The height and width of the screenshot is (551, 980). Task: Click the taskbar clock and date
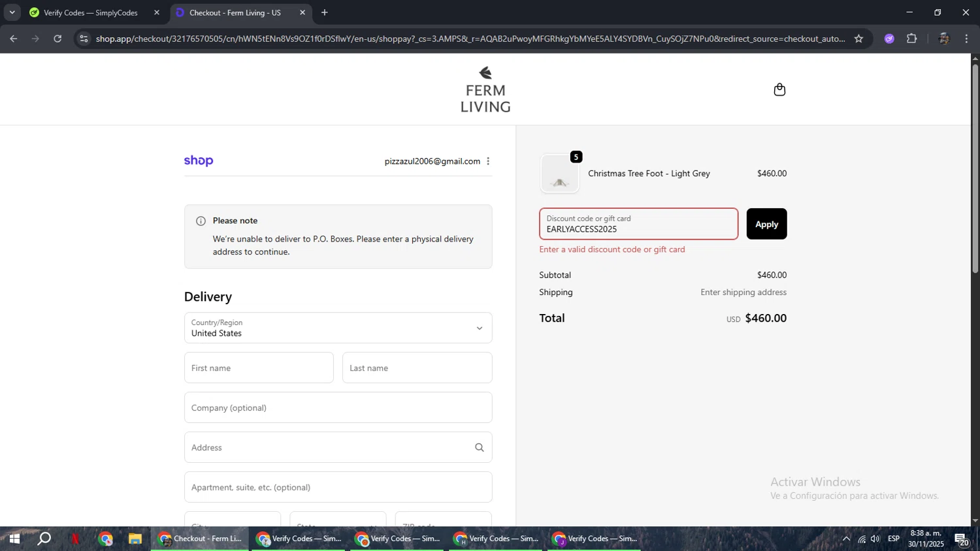click(926, 539)
